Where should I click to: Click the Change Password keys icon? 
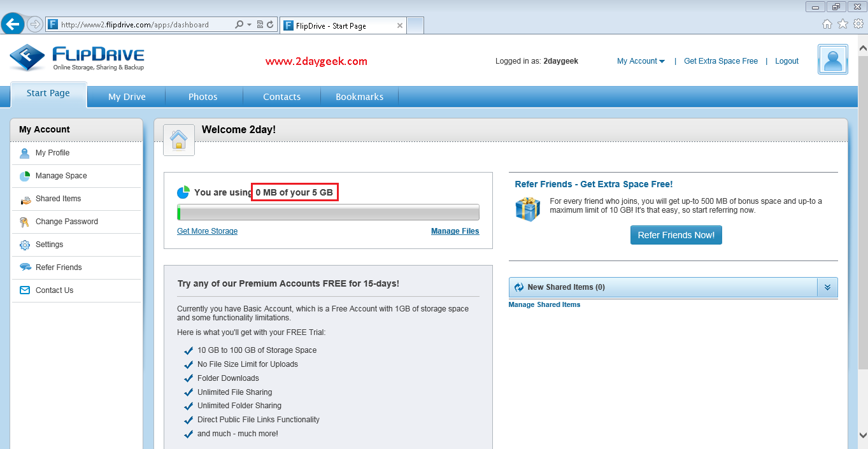click(x=25, y=222)
